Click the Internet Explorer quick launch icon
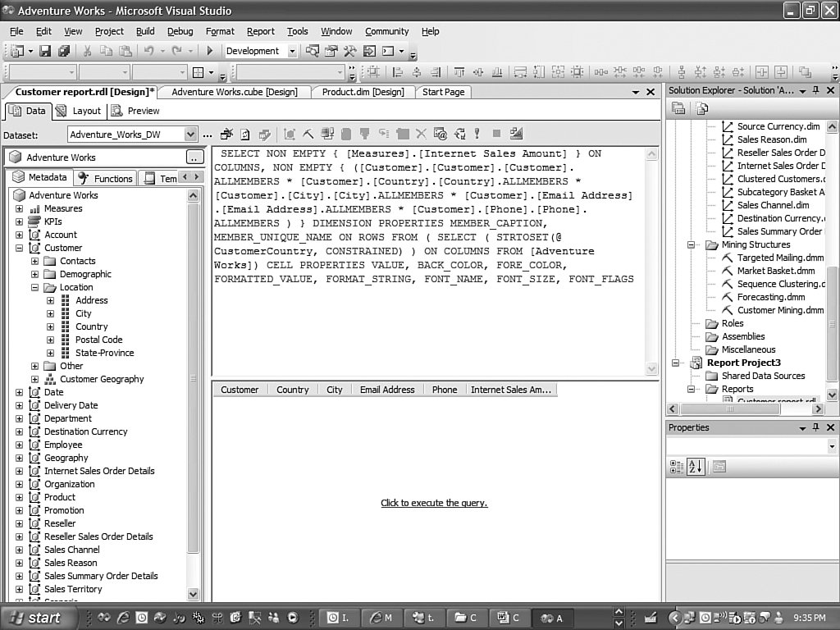The height and width of the screenshot is (630, 840). tap(123, 619)
